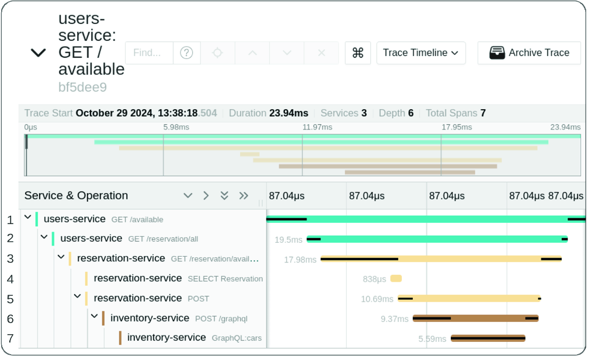This screenshot has height=364, width=591.
Task: Click the 10.69ms reservation-service POST bar
Action: pyautogui.click(x=470, y=299)
